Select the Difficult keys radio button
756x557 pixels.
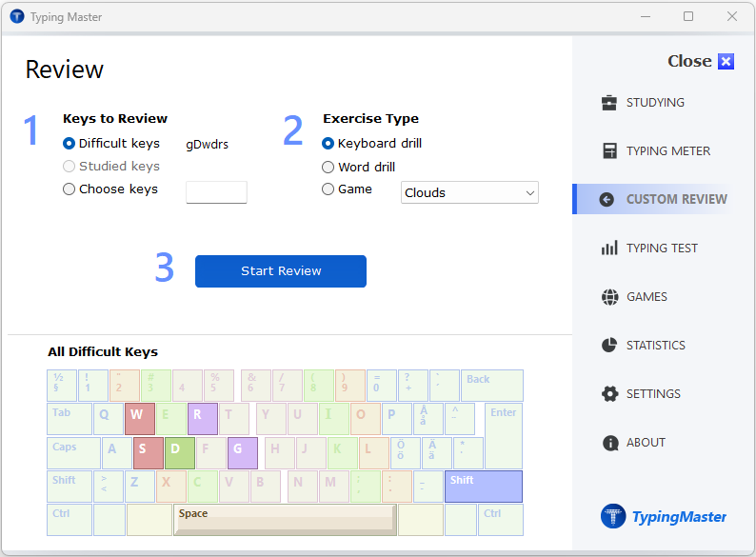(x=69, y=143)
